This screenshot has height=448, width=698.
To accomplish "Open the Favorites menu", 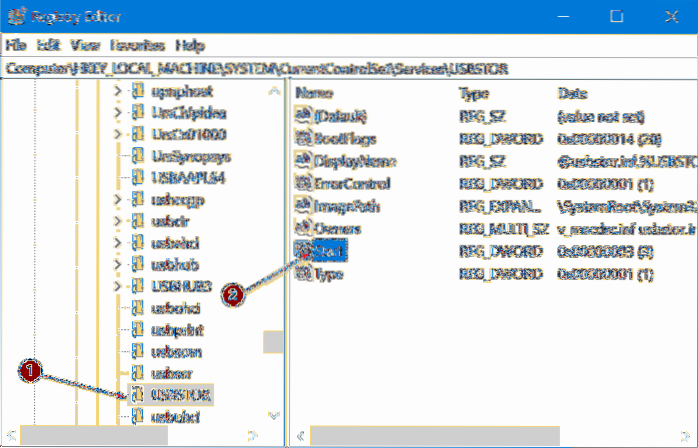I will click(x=138, y=45).
